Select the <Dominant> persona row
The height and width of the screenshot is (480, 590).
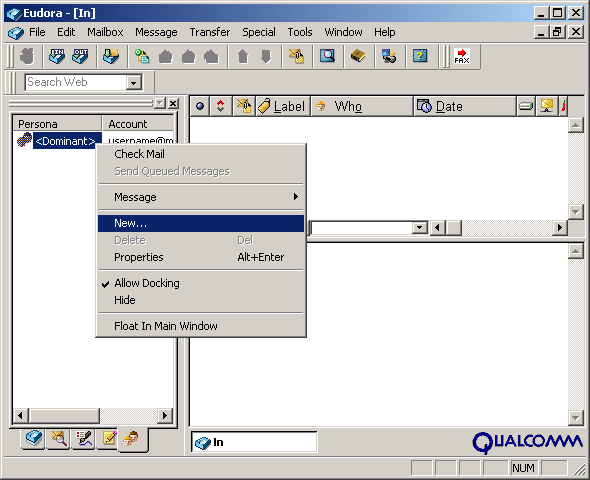tap(67, 141)
